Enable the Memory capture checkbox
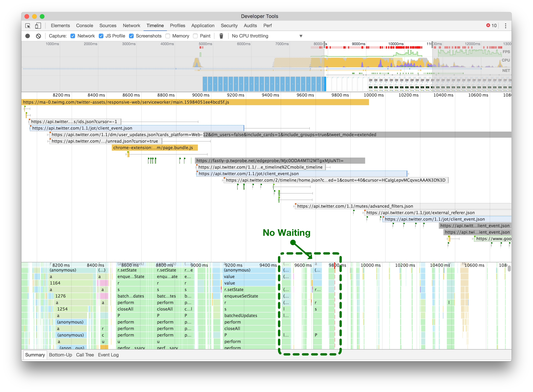 pos(168,36)
